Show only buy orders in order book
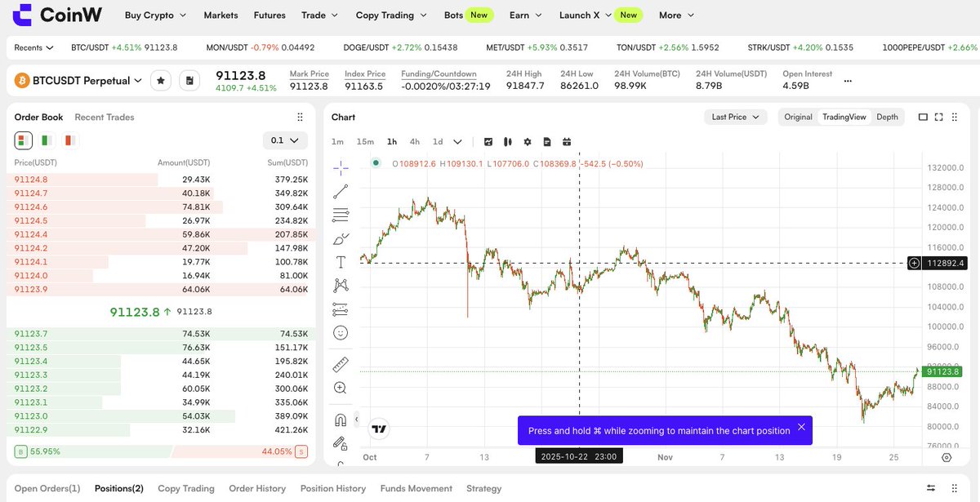Image resolution: width=980 pixels, height=502 pixels. pyautogui.click(x=47, y=140)
